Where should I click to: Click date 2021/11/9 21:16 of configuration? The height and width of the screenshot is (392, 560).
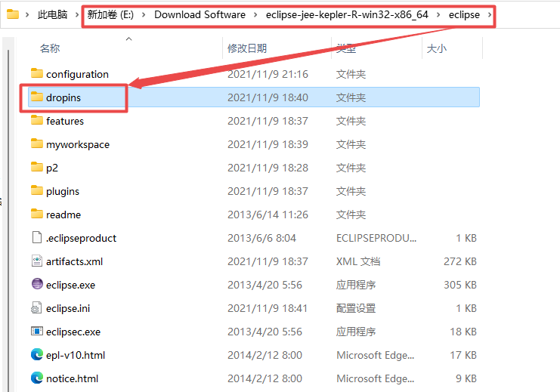pos(268,74)
